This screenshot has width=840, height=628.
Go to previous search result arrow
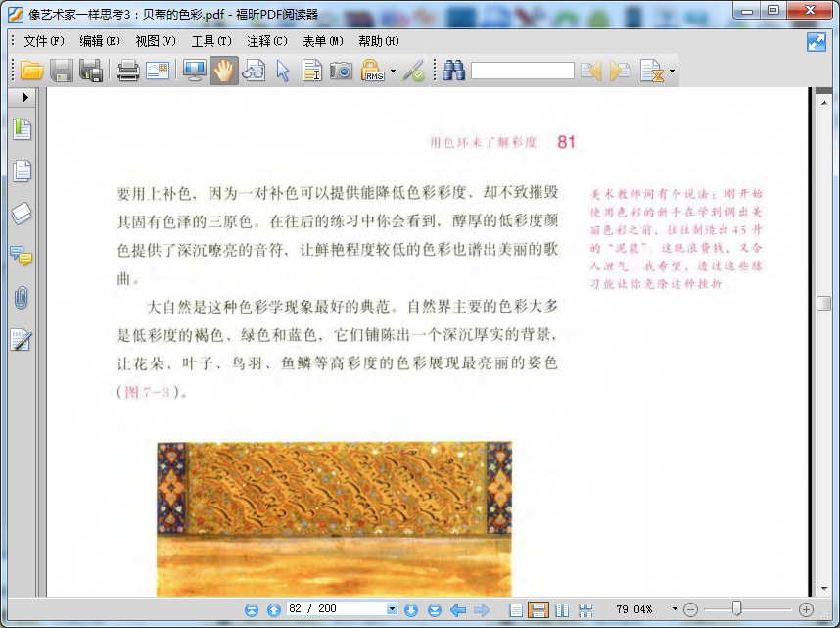(591, 71)
